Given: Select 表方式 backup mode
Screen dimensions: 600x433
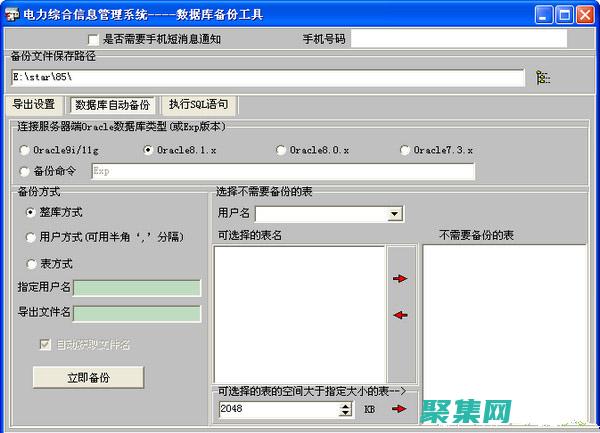Looking at the screenshot, I should pos(31,264).
